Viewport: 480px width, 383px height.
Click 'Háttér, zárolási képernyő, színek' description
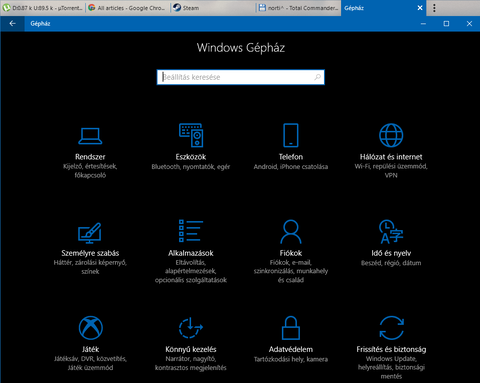click(x=90, y=267)
